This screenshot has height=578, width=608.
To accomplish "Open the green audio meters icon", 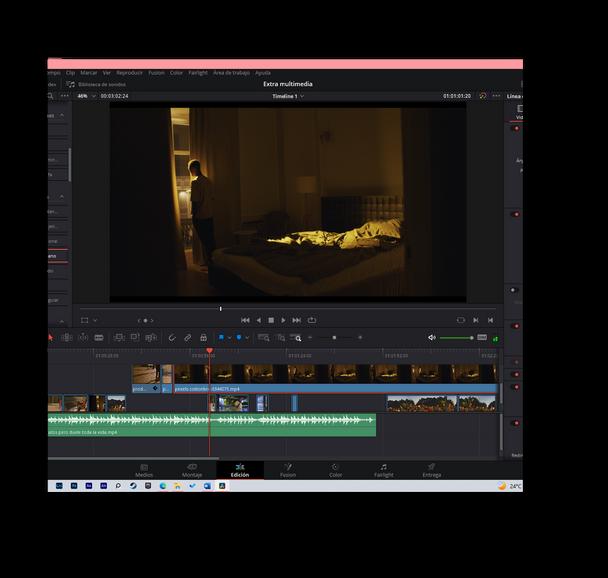I will pyautogui.click(x=496, y=339).
